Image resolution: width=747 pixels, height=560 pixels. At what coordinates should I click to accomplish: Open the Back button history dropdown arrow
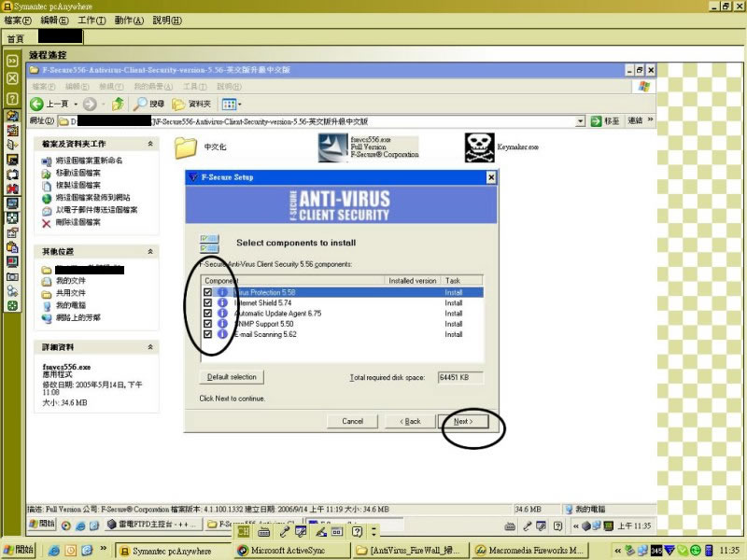pos(76,104)
